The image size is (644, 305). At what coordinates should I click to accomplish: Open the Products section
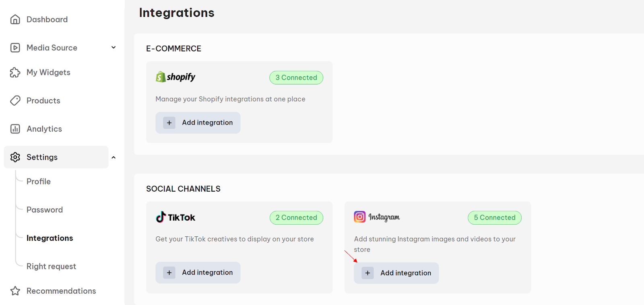pos(43,100)
